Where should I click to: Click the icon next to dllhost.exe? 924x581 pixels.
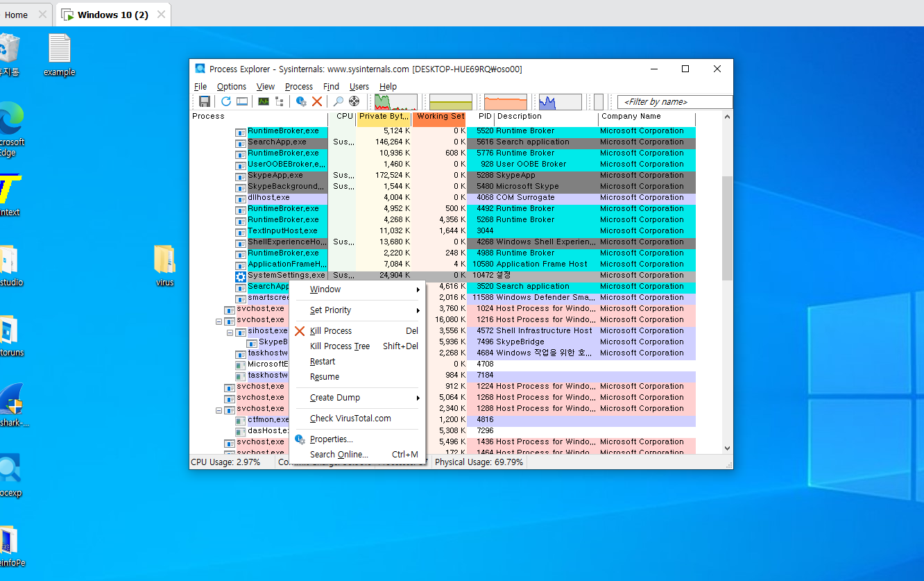click(x=241, y=198)
